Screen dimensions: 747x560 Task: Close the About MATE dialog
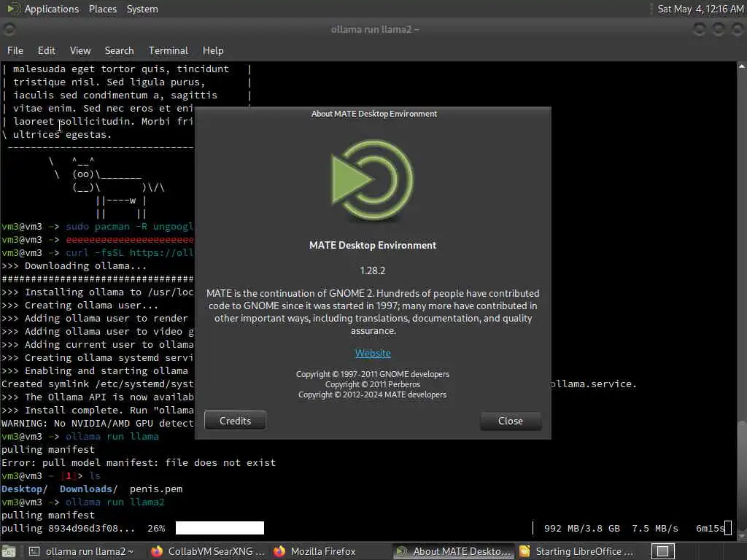coord(510,421)
